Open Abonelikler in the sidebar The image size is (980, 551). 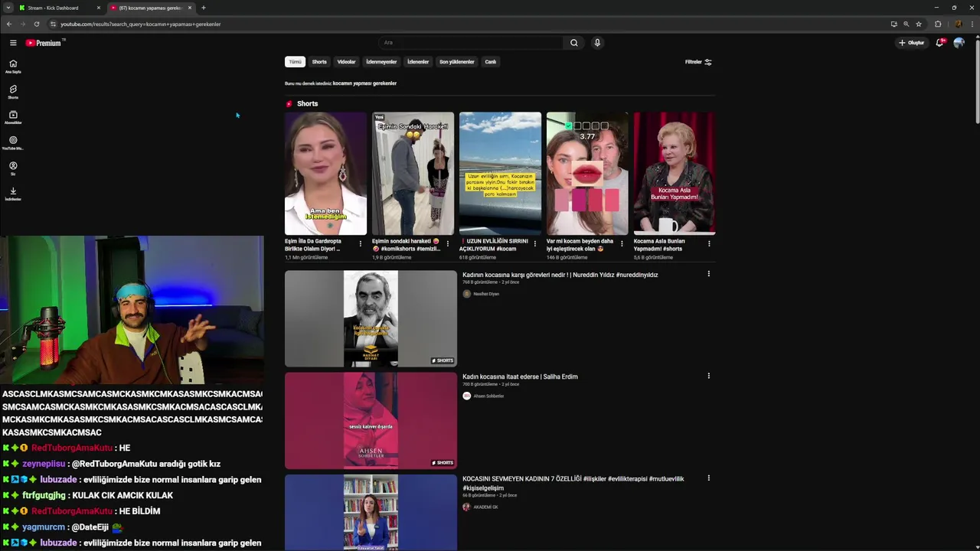[13, 117]
